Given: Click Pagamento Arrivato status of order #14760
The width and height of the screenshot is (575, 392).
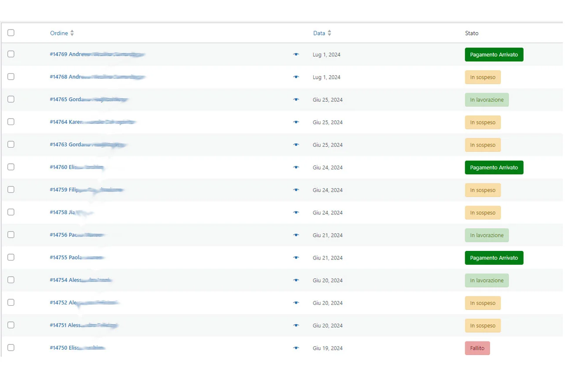Looking at the screenshot, I should [494, 167].
